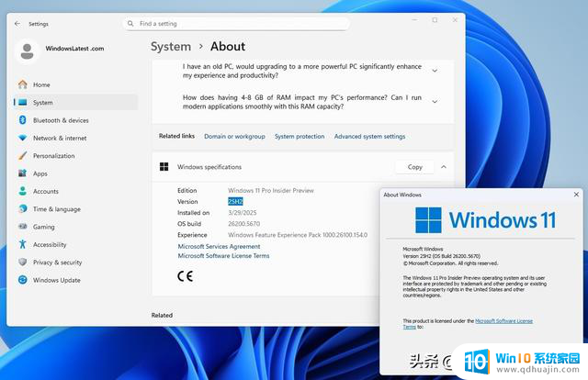The image size is (588, 380).
Task: Copy the Windows specifications
Action: point(414,167)
